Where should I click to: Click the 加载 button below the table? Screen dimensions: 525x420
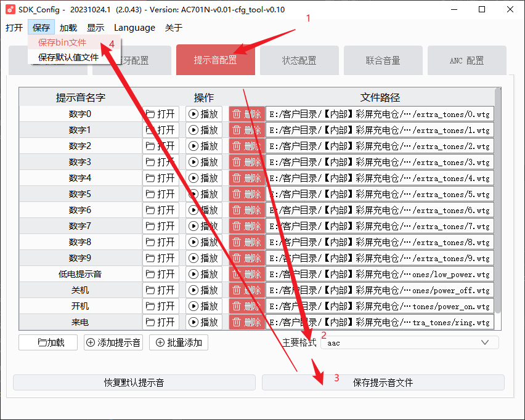[x=48, y=342]
